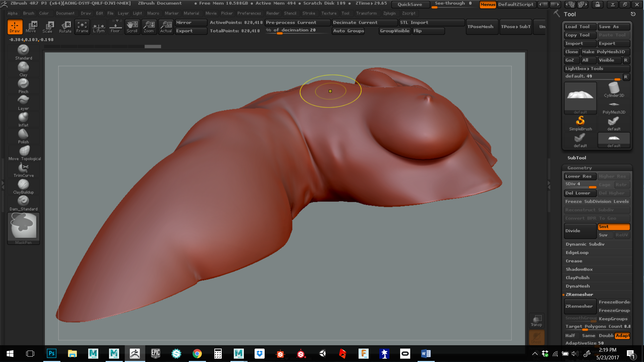Click the Divide button
The image size is (644, 362).
580,231
